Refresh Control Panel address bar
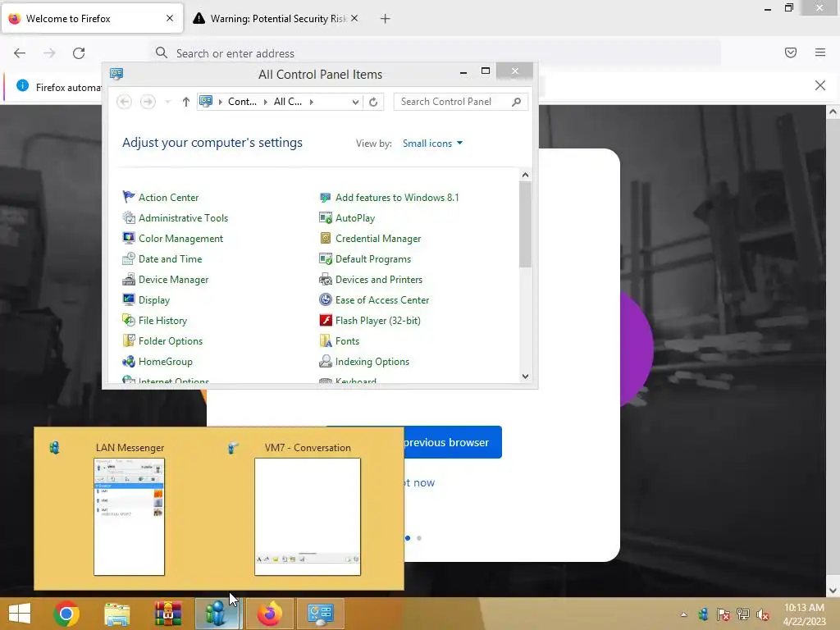Screen dimensions: 840x630 tap(373, 102)
